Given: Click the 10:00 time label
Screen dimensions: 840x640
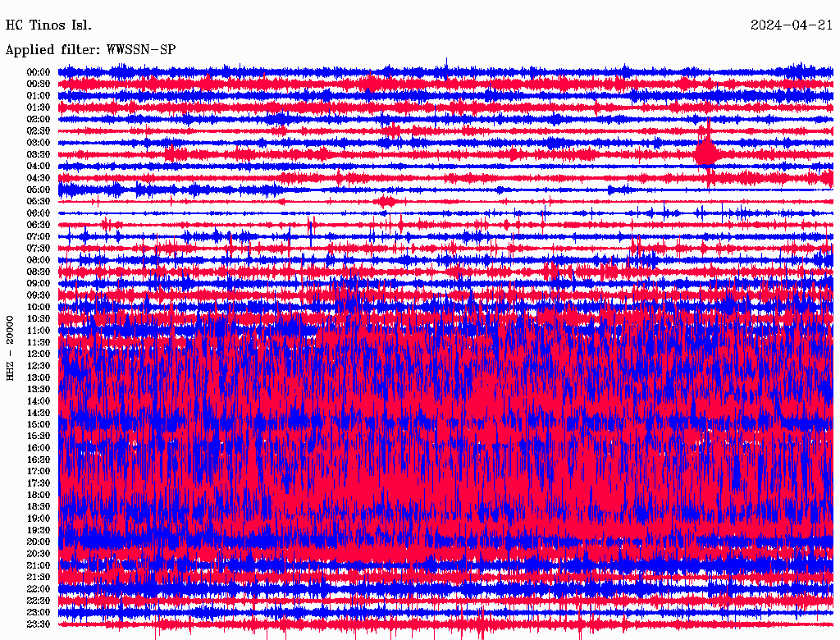Looking at the screenshot, I should click(x=39, y=307).
